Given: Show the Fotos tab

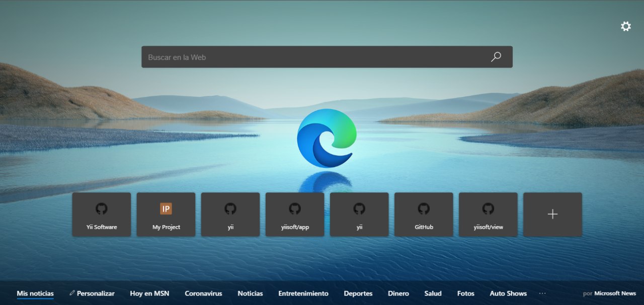Looking at the screenshot, I should 466,293.
